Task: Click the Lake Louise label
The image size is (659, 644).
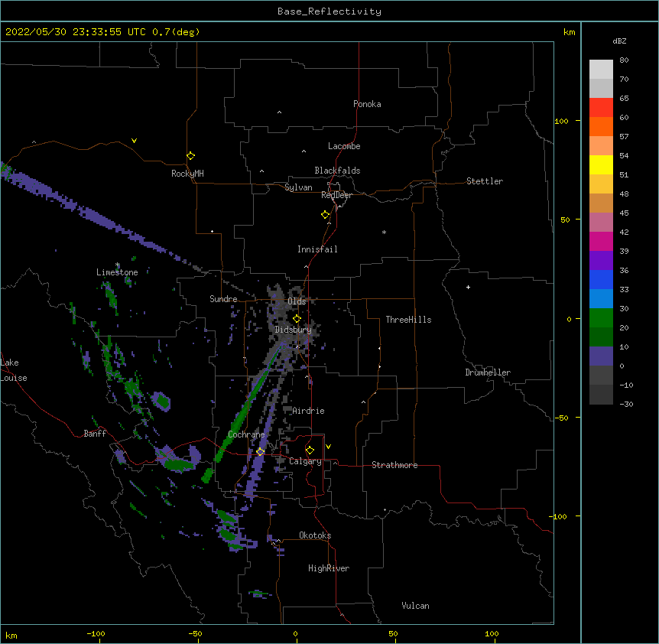Action: click(14, 370)
